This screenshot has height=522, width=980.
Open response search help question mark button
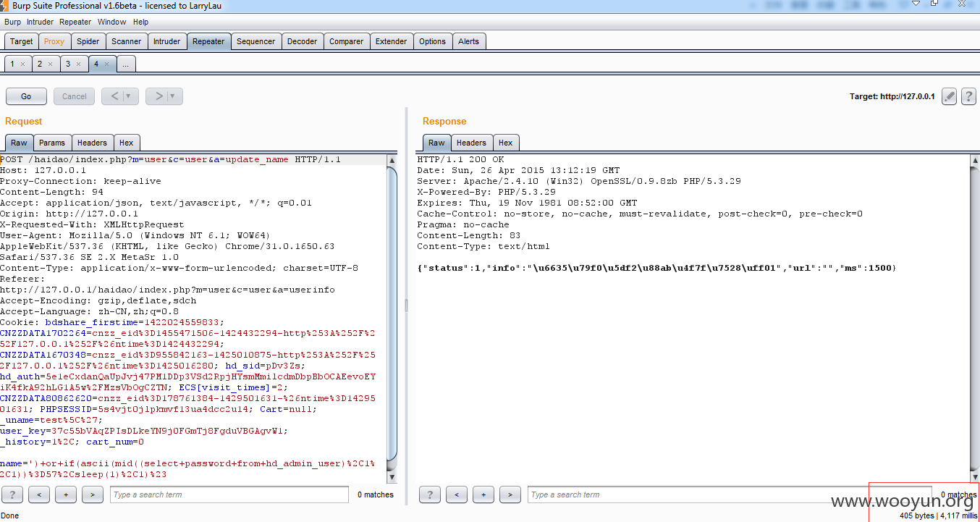pyautogui.click(x=430, y=495)
